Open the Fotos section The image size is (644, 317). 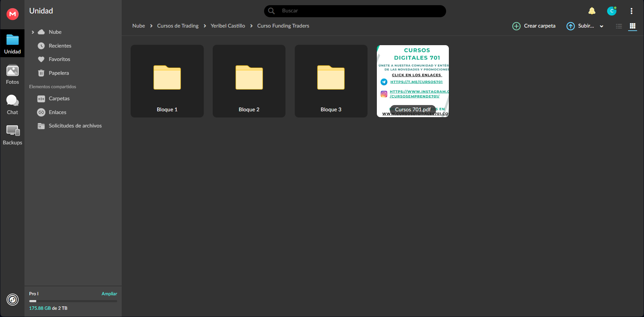(x=12, y=74)
